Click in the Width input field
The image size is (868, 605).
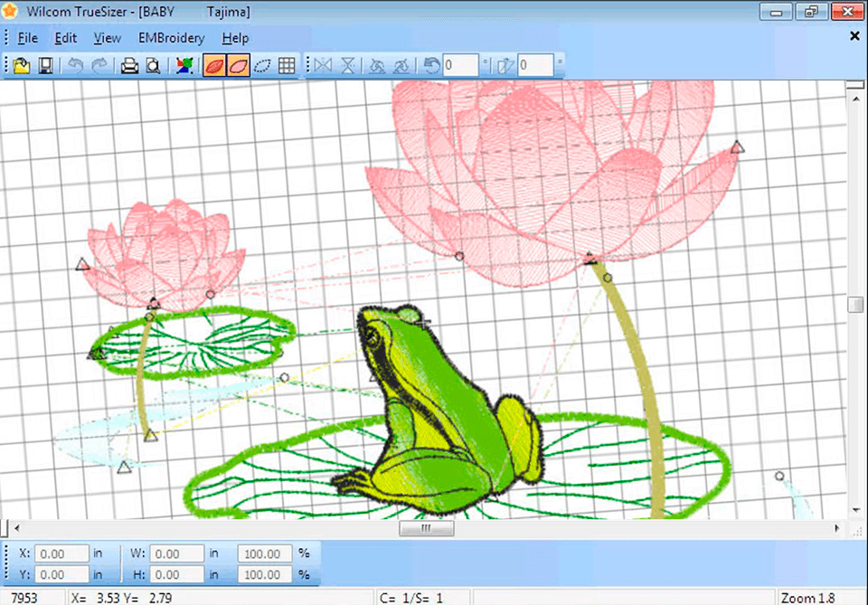click(x=176, y=553)
